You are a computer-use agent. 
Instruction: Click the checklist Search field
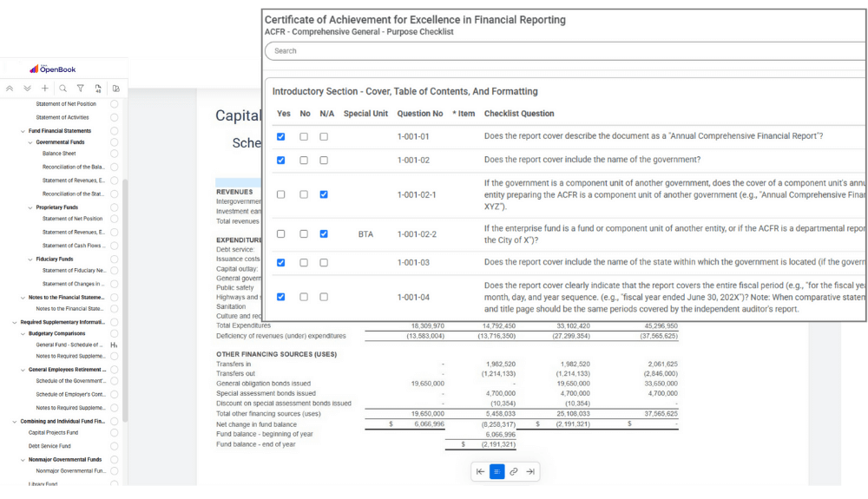pos(566,51)
